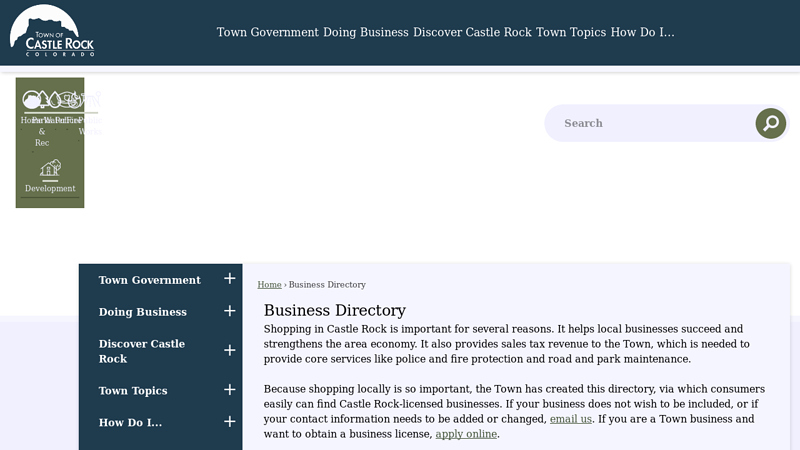Open the Development house icon link

[50, 167]
